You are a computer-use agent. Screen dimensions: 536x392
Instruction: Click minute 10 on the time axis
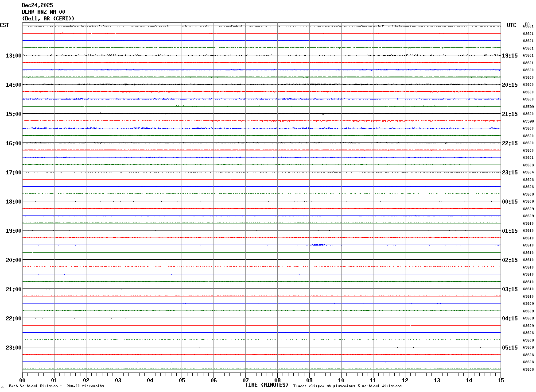(341, 380)
